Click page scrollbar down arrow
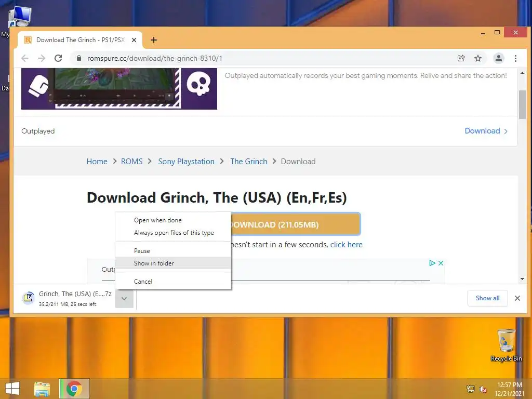 pyautogui.click(x=522, y=279)
